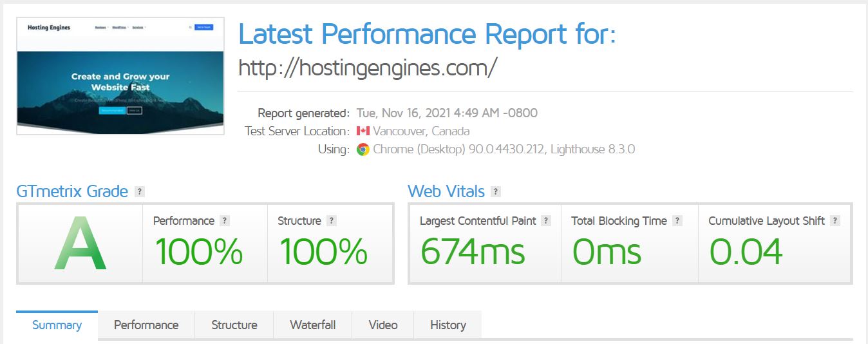Click the Web Vitals heading
This screenshot has width=868, height=344.
[x=446, y=192]
